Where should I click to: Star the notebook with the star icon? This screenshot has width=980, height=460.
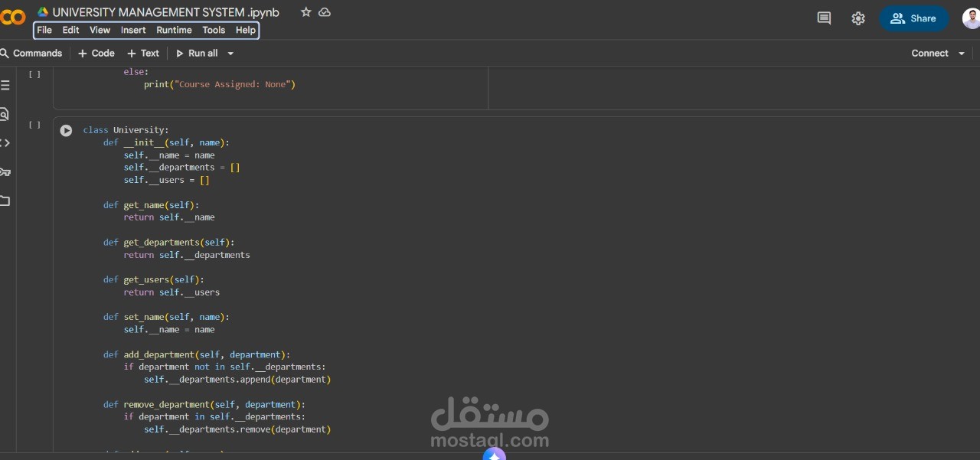click(x=306, y=12)
